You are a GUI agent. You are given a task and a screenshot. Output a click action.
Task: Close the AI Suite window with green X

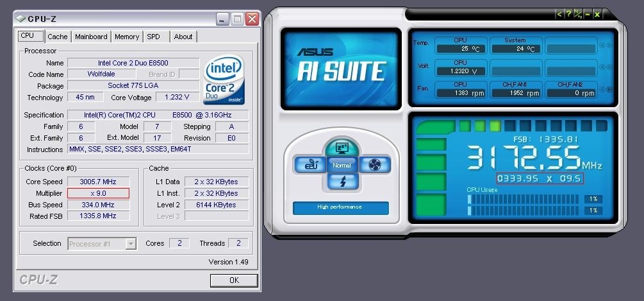pos(597,14)
